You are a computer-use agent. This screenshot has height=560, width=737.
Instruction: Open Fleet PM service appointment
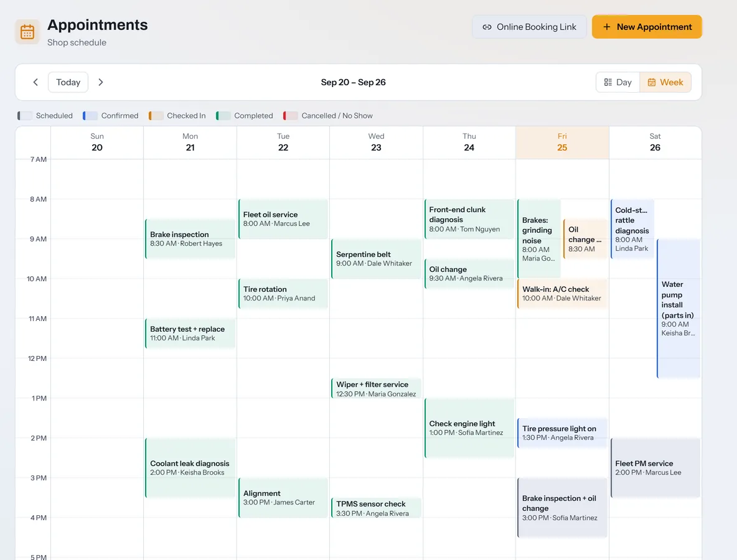coord(655,467)
